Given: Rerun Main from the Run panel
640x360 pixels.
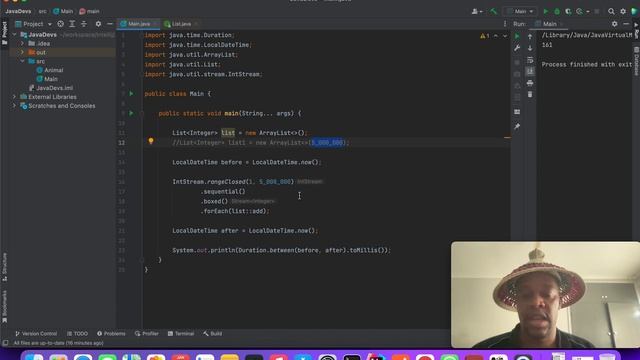Looking at the screenshot, I should click(x=517, y=36).
